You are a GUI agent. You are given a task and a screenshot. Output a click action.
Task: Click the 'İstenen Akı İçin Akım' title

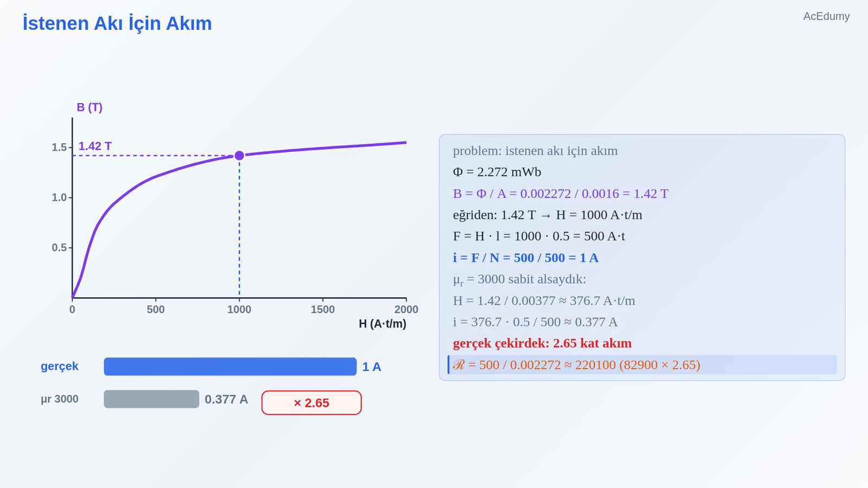point(117,23)
